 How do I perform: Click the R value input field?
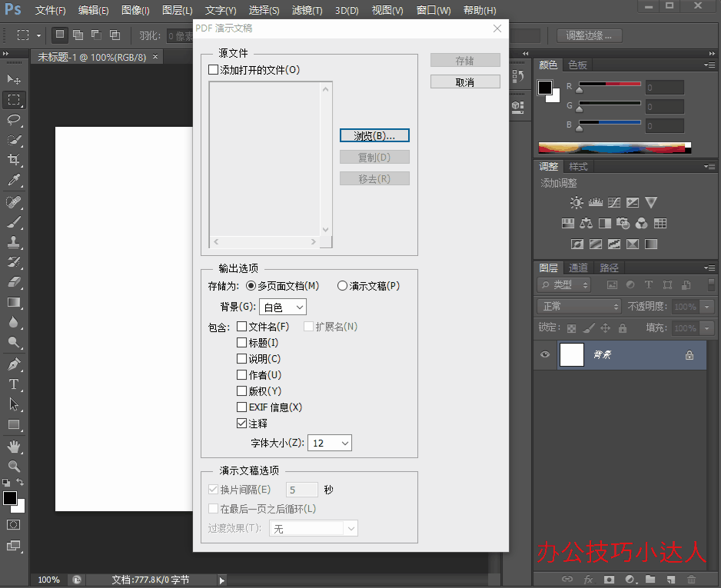[x=664, y=88]
